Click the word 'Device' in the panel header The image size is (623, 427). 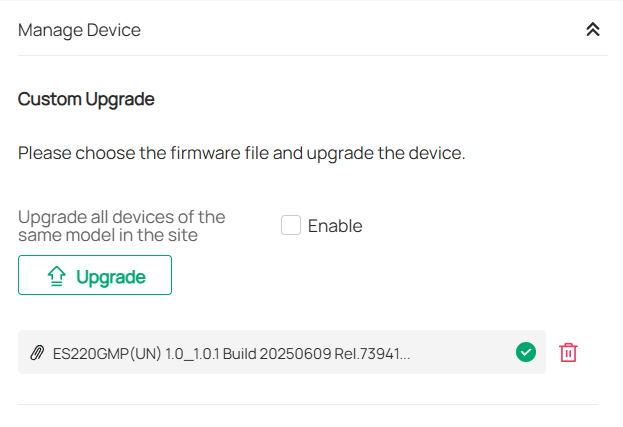coord(111,30)
